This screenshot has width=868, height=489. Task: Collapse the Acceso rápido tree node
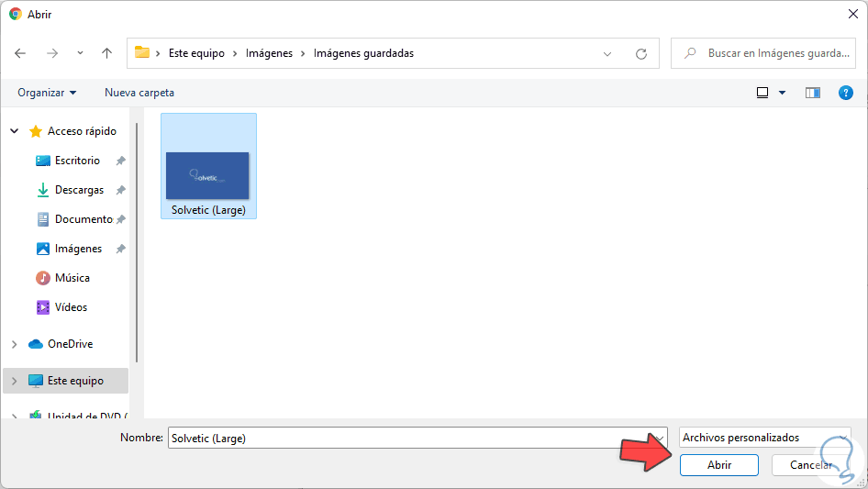point(15,131)
